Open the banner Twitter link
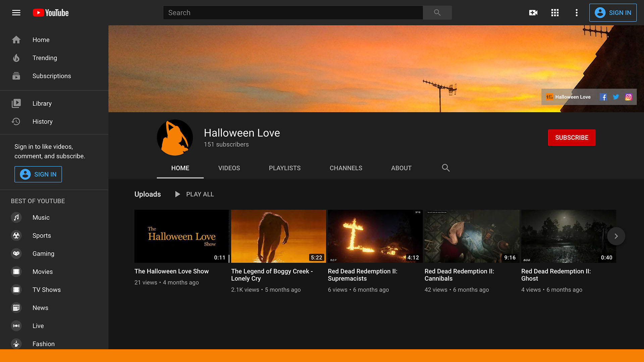644x362 pixels. point(616,97)
